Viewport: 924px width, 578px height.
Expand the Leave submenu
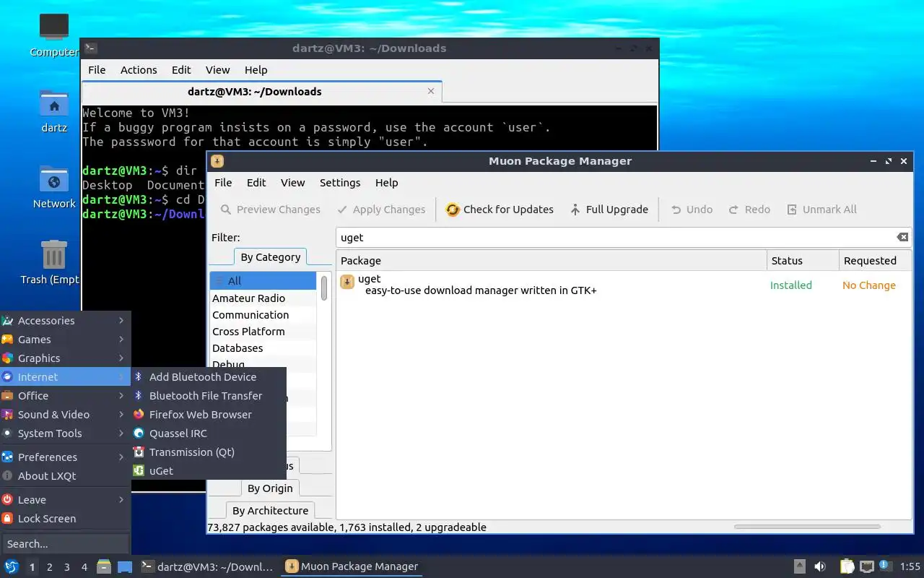click(x=65, y=500)
